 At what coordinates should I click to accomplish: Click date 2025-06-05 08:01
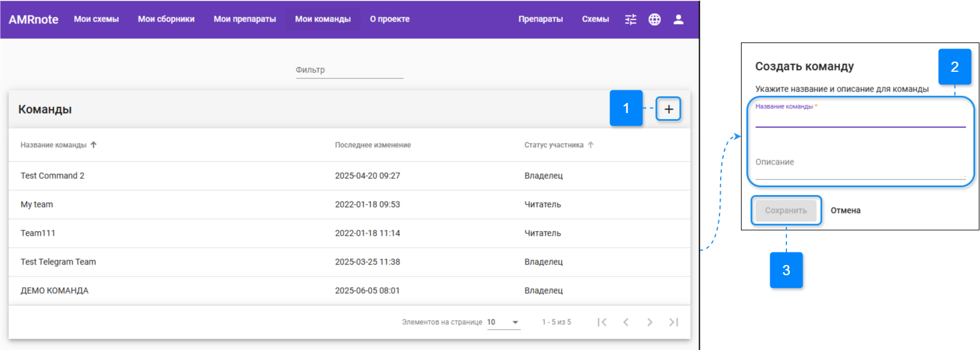click(367, 291)
